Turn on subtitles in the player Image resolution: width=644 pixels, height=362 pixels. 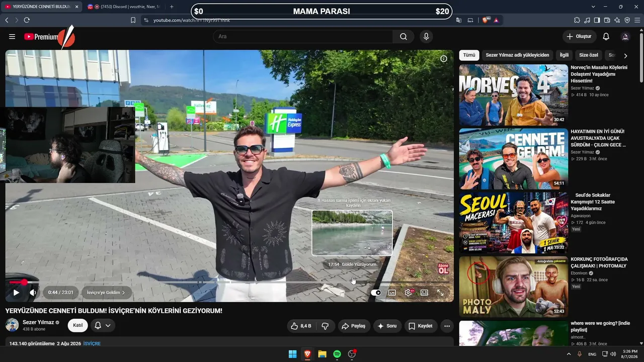coord(392,293)
